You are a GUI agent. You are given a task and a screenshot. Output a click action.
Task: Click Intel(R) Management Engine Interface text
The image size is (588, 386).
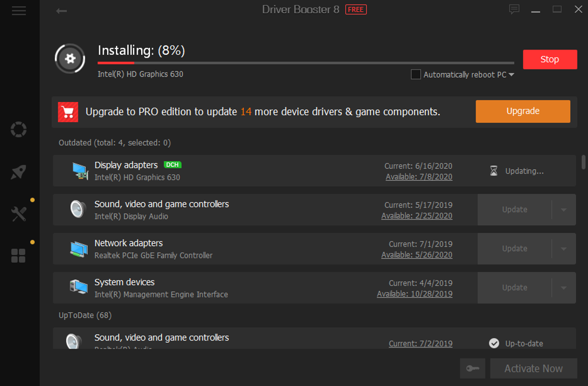161,294
